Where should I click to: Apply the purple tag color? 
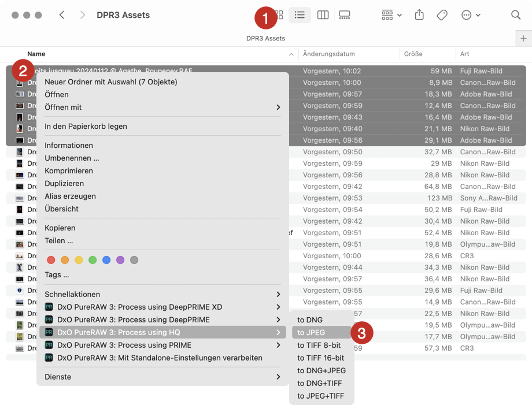120,260
